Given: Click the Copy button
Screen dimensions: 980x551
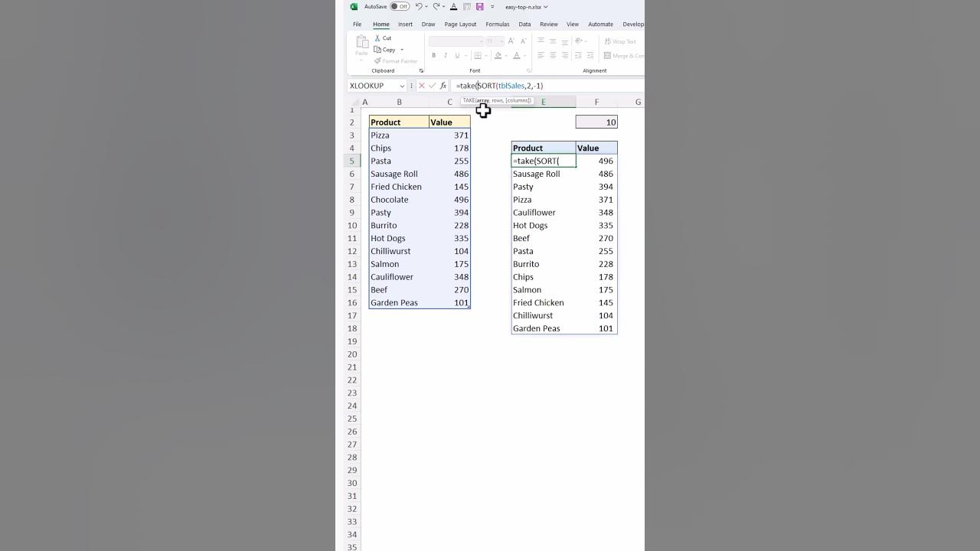Looking at the screenshot, I should [x=385, y=50].
